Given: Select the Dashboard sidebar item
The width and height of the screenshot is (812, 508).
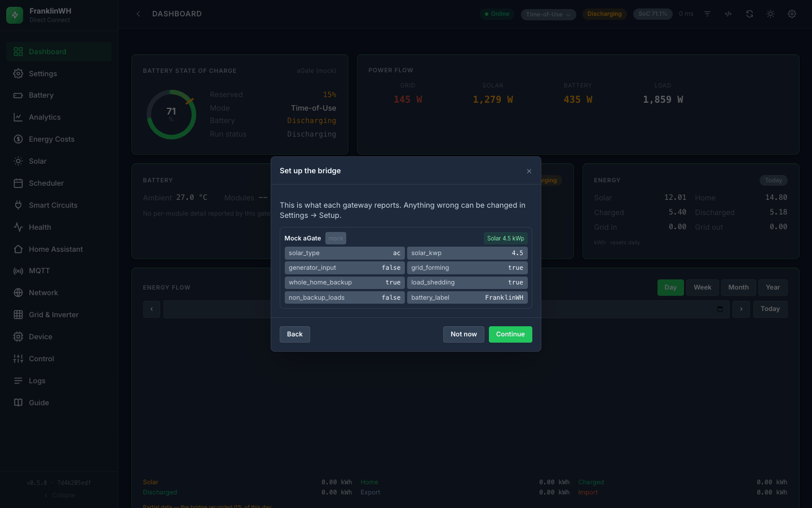Looking at the screenshot, I should point(59,52).
